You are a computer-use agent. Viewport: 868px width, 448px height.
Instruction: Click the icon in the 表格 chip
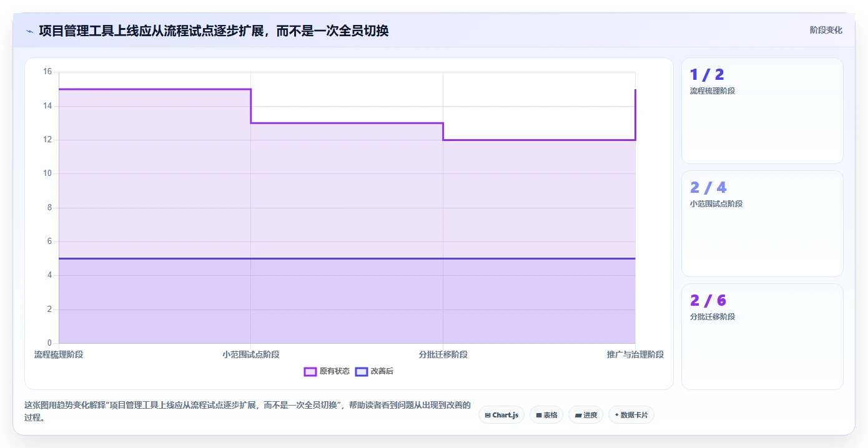pyautogui.click(x=539, y=415)
